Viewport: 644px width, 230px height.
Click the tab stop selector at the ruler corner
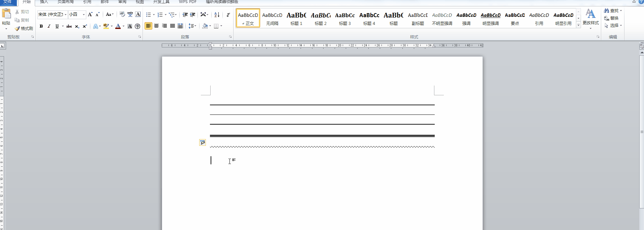2,45
